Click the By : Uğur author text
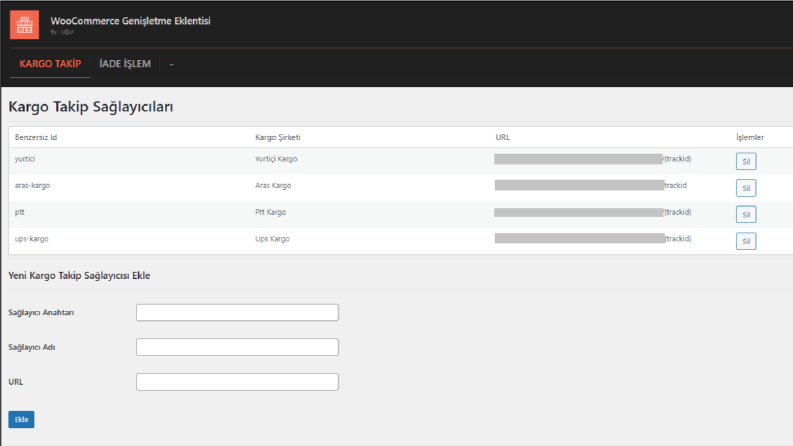Image resolution: width=793 pixels, height=446 pixels. 62,32
